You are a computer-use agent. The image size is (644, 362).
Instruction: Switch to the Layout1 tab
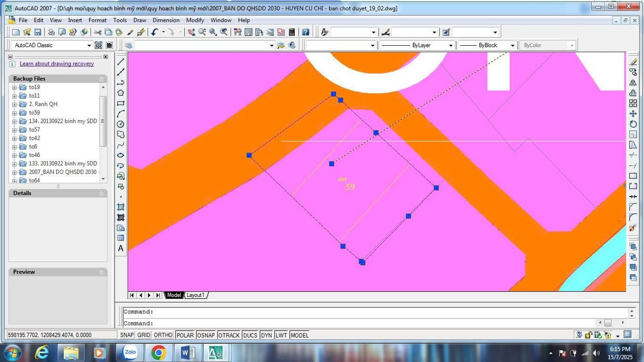click(x=196, y=295)
